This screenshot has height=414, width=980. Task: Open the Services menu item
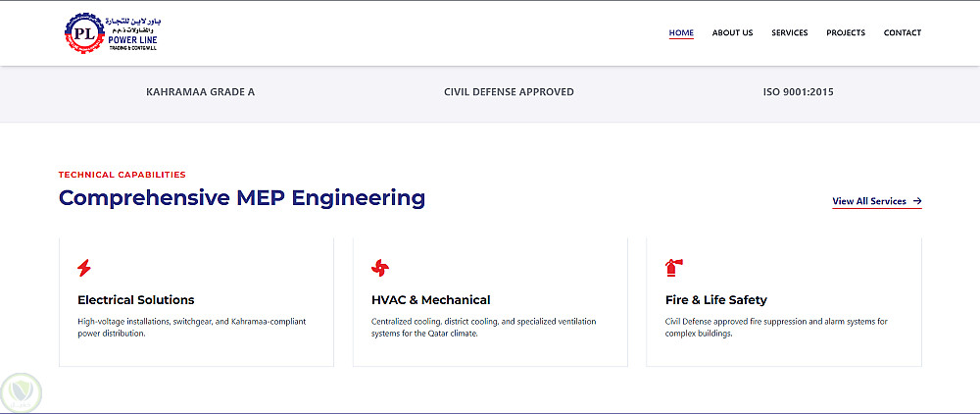(789, 32)
